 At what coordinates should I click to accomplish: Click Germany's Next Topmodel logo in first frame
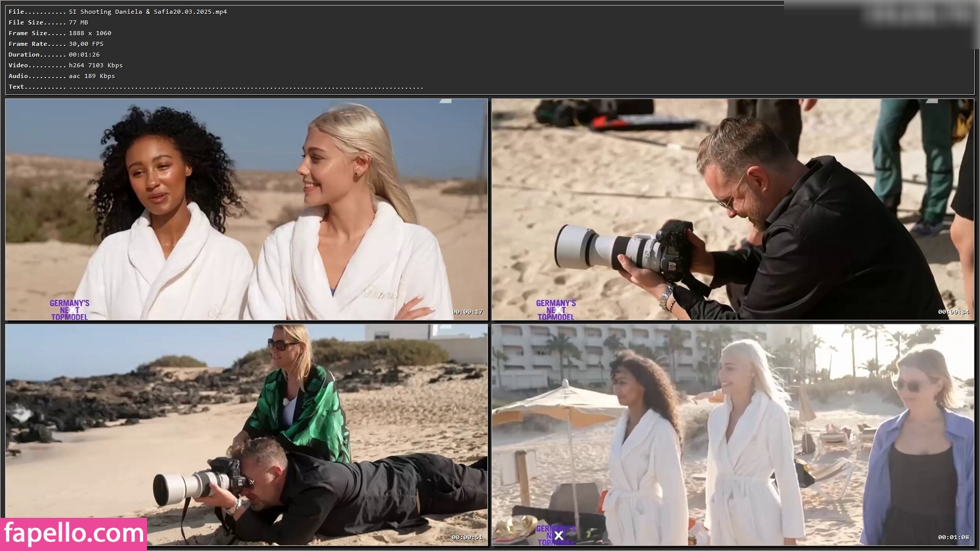[x=69, y=310]
